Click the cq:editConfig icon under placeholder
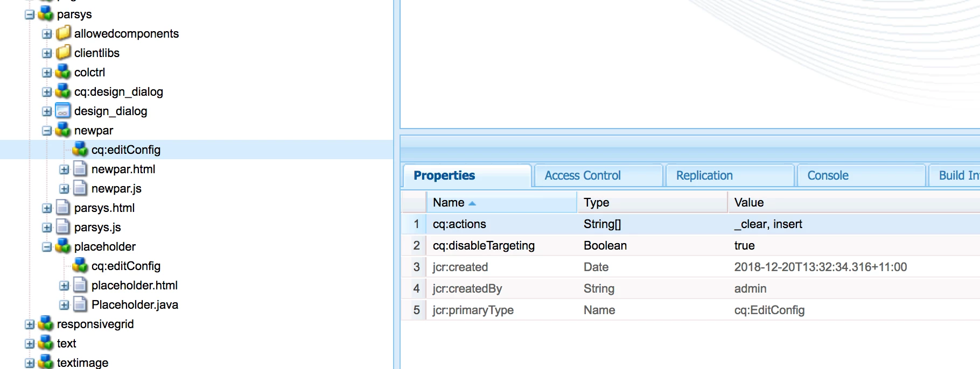Screen dimensions: 980x369 [x=80, y=265]
